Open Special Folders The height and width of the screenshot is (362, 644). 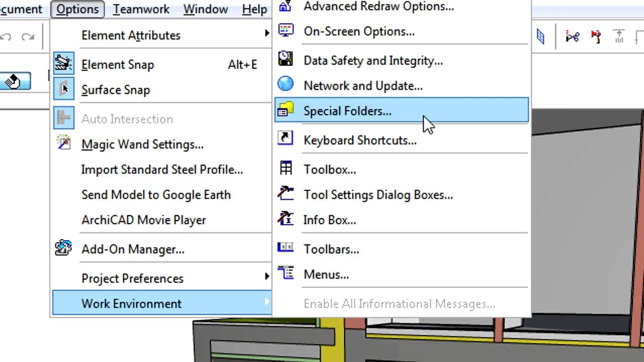pyautogui.click(x=401, y=110)
